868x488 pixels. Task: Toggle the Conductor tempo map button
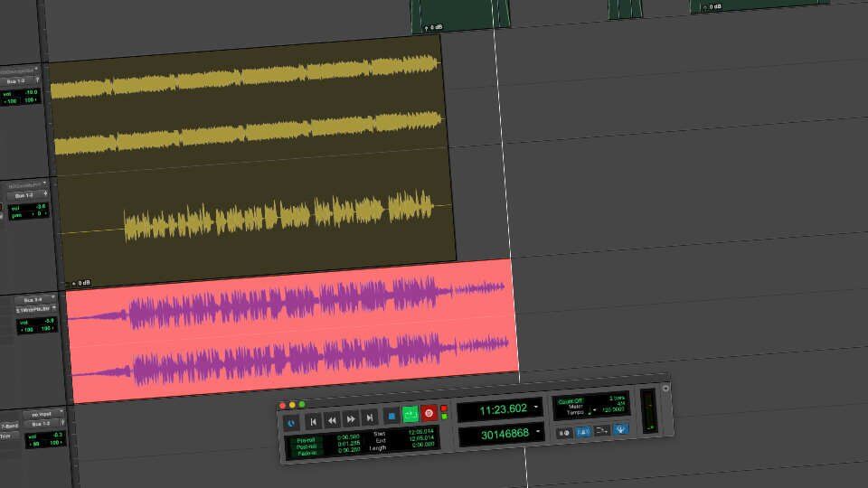point(620,428)
